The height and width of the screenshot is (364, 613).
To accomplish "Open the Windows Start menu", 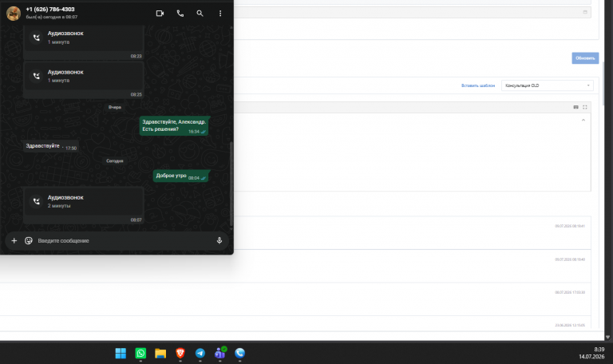I will [x=121, y=353].
